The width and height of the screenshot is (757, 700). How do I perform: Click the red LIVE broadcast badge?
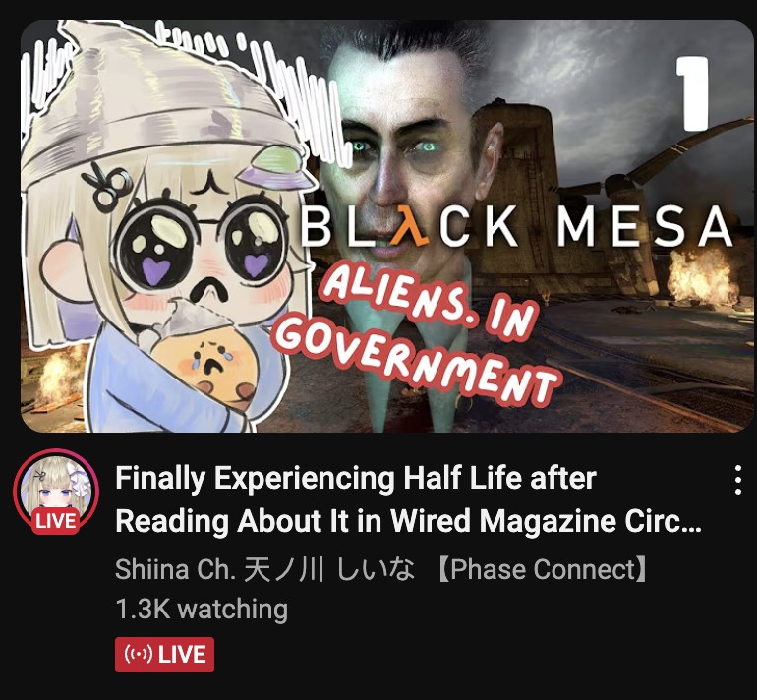point(164,655)
